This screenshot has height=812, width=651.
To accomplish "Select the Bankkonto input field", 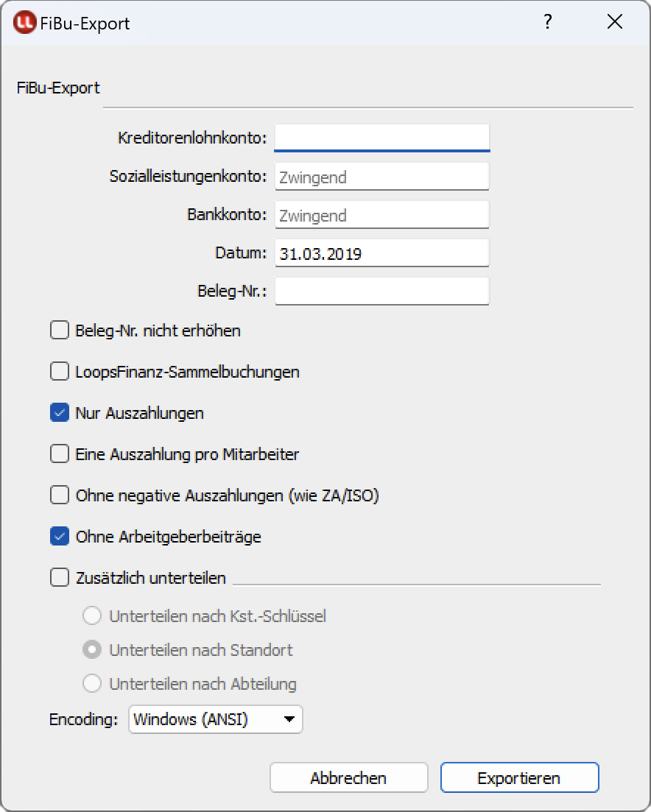I will pos(381,214).
